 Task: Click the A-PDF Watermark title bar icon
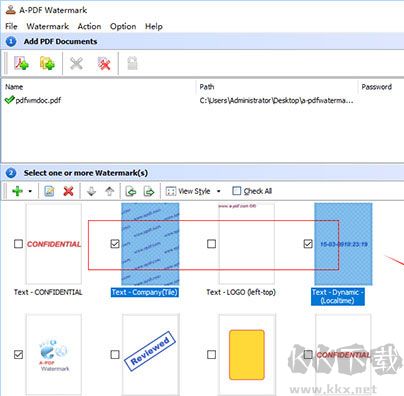pyautogui.click(x=11, y=9)
